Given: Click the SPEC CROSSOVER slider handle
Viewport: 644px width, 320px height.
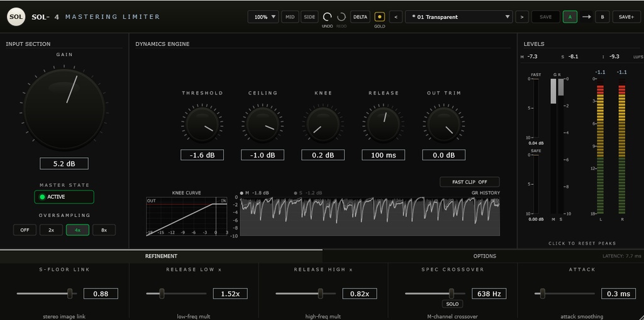Looking at the screenshot, I should point(452,294).
